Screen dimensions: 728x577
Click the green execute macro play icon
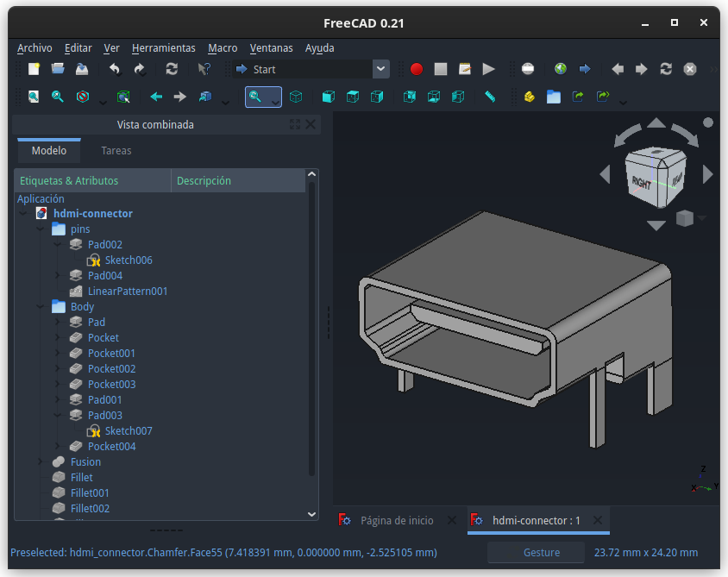click(x=488, y=69)
